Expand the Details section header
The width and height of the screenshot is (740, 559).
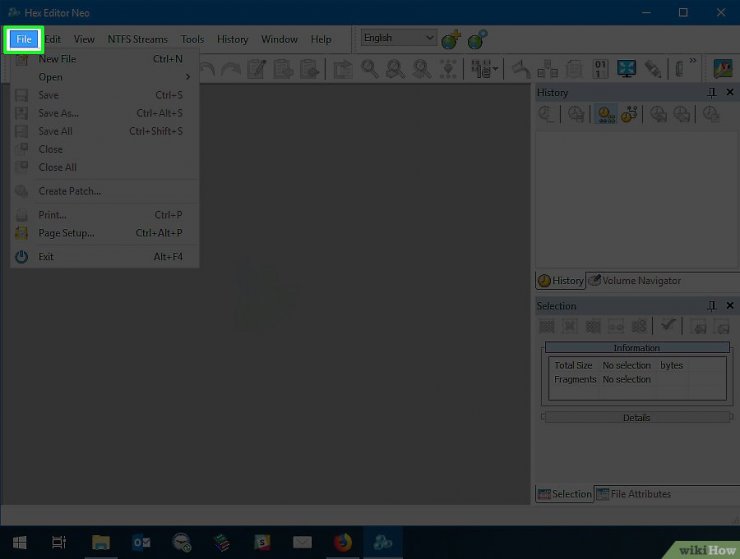pyautogui.click(x=637, y=417)
